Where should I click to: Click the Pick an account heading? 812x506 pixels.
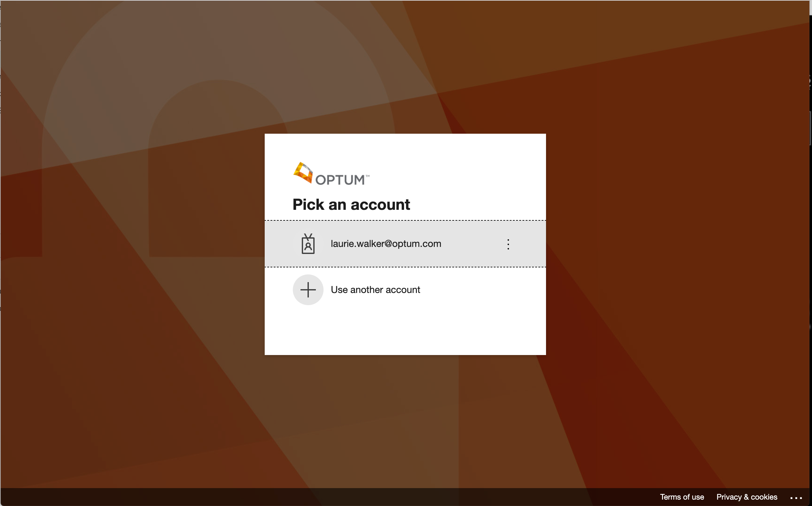coord(351,204)
